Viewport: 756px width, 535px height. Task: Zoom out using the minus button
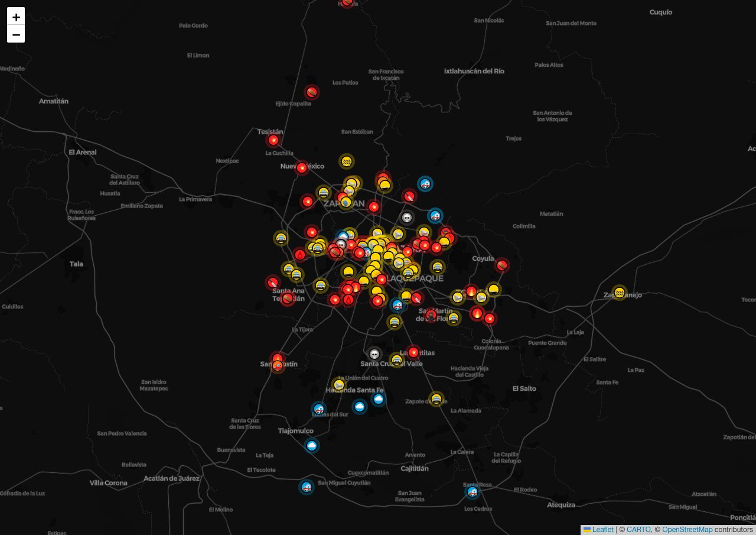(x=16, y=34)
